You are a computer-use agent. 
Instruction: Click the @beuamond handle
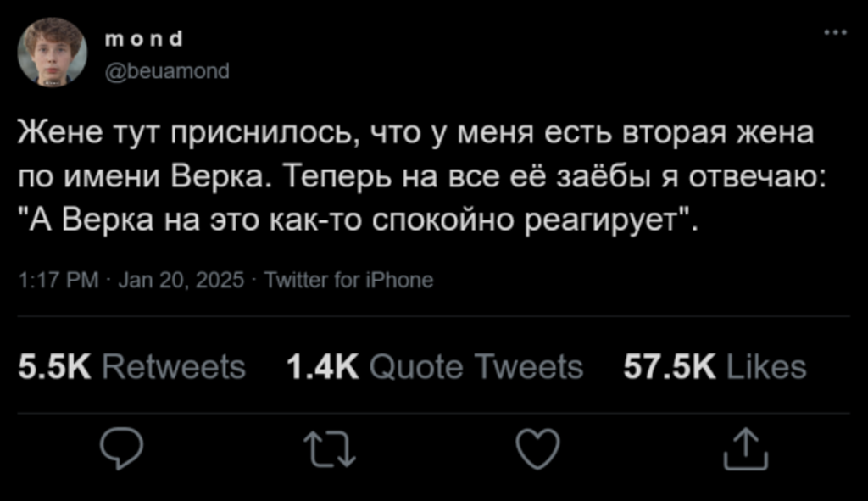tap(166, 71)
